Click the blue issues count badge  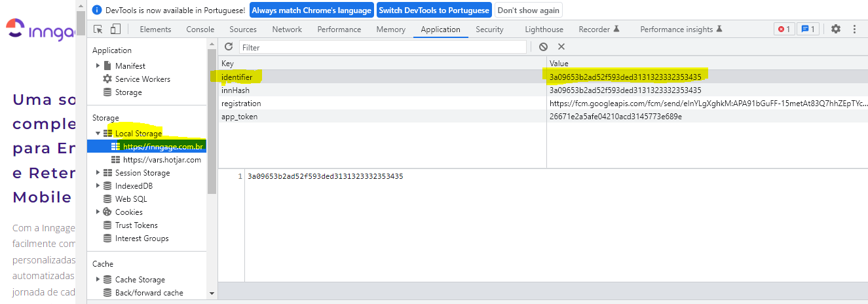coord(808,29)
